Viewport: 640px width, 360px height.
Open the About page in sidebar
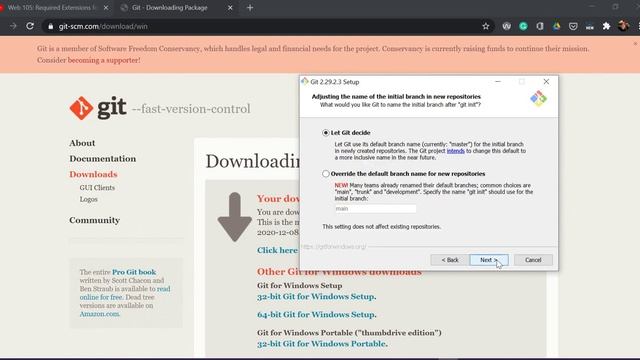[x=82, y=143]
